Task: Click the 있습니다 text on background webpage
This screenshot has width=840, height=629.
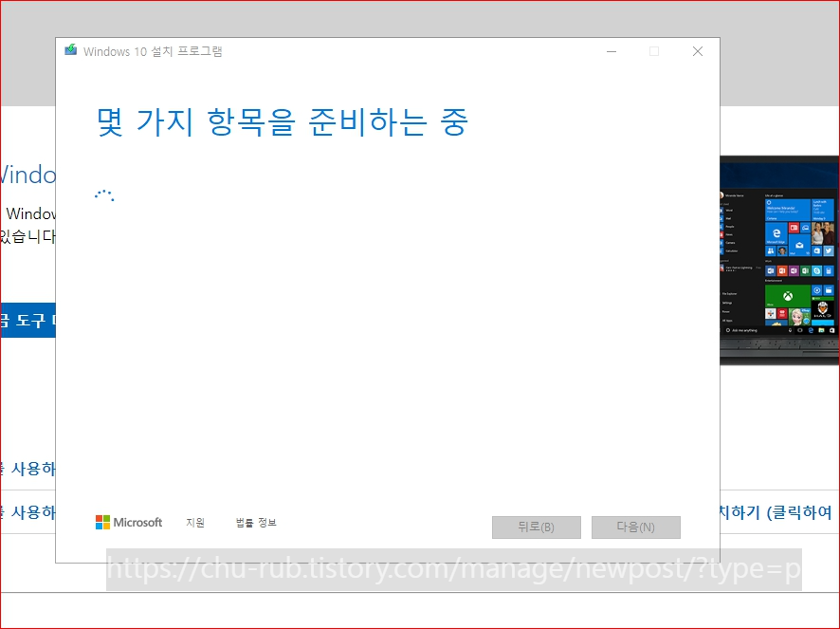Action: (x=27, y=236)
